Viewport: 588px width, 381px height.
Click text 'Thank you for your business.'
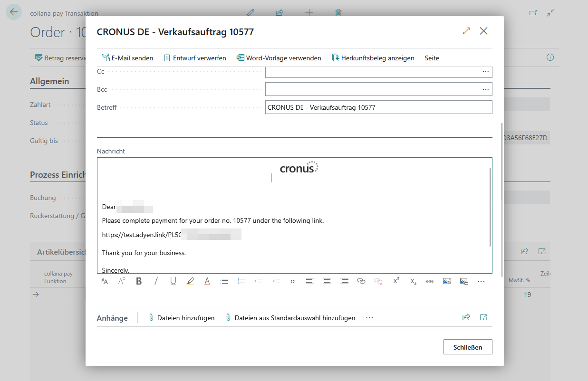point(144,253)
